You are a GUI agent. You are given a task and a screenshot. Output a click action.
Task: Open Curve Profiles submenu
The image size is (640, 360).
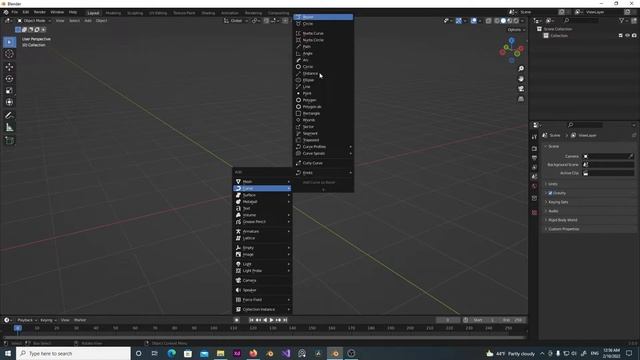[x=323, y=147]
